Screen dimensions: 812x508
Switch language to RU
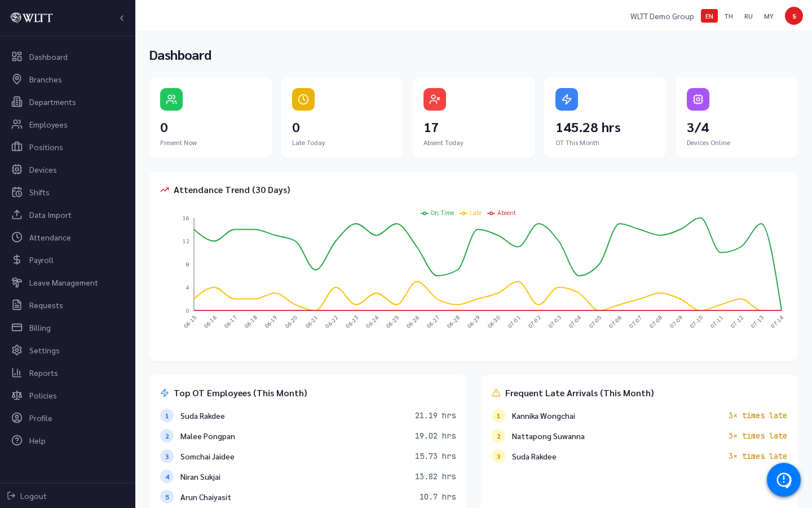(x=748, y=16)
